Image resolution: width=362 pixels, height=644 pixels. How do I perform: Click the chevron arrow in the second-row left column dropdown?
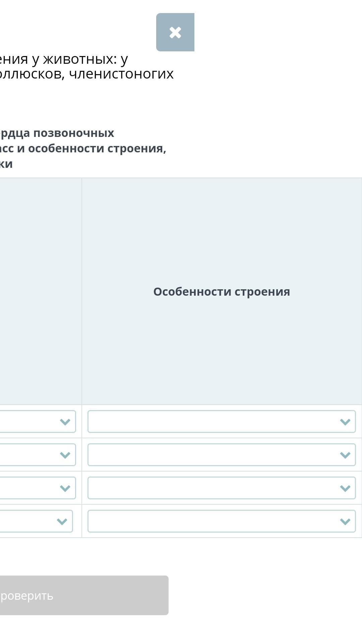tap(65, 455)
